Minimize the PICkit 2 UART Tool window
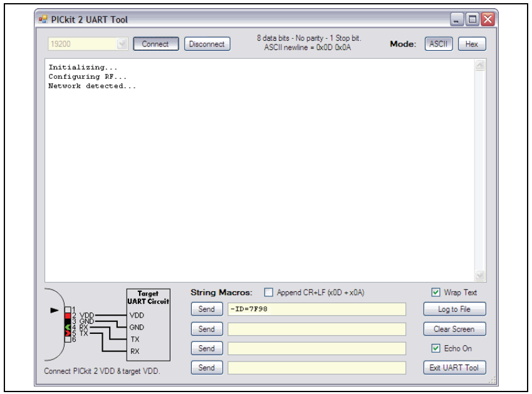The image size is (532, 394). pos(457,19)
